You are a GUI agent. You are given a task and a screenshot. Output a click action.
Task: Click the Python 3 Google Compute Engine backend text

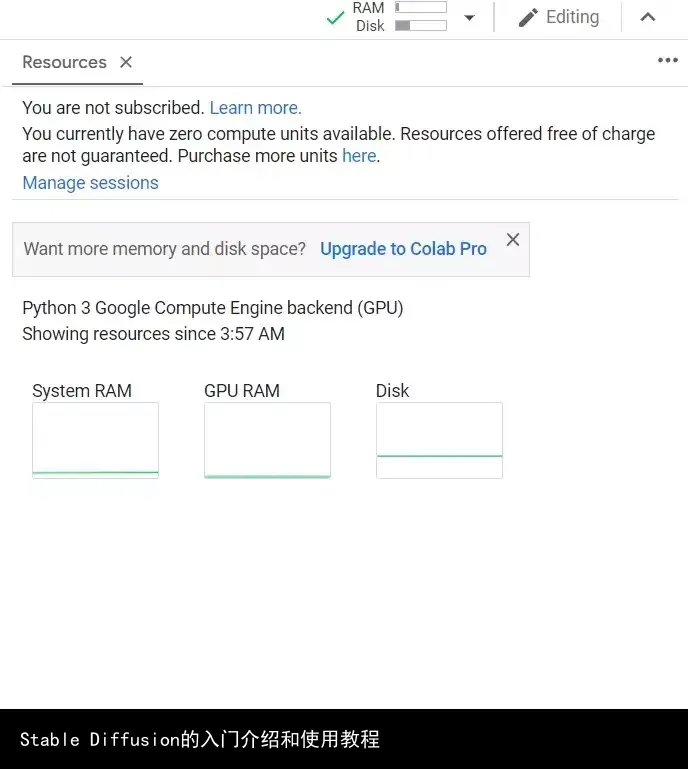coord(212,308)
